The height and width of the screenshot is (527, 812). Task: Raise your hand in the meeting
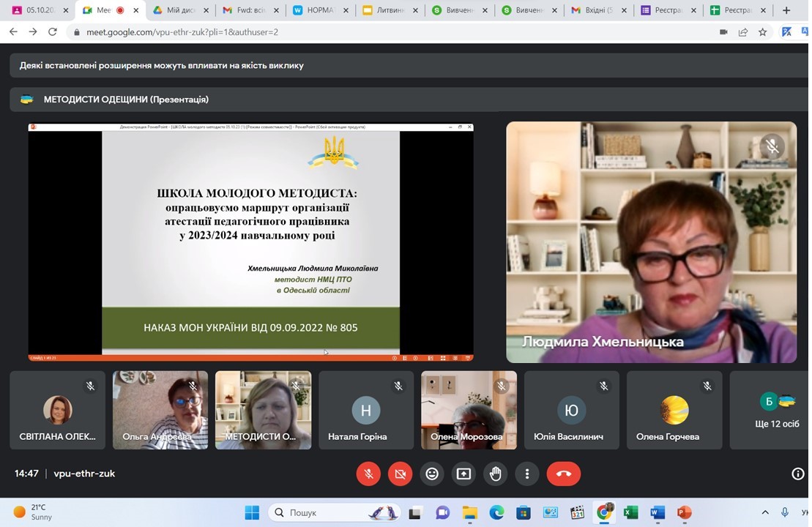point(496,474)
